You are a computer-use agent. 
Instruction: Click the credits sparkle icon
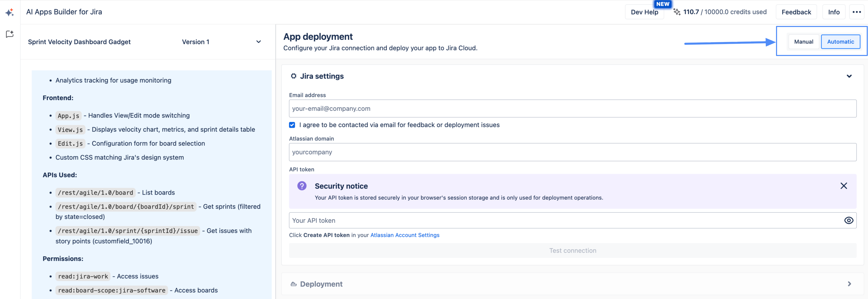click(x=677, y=12)
